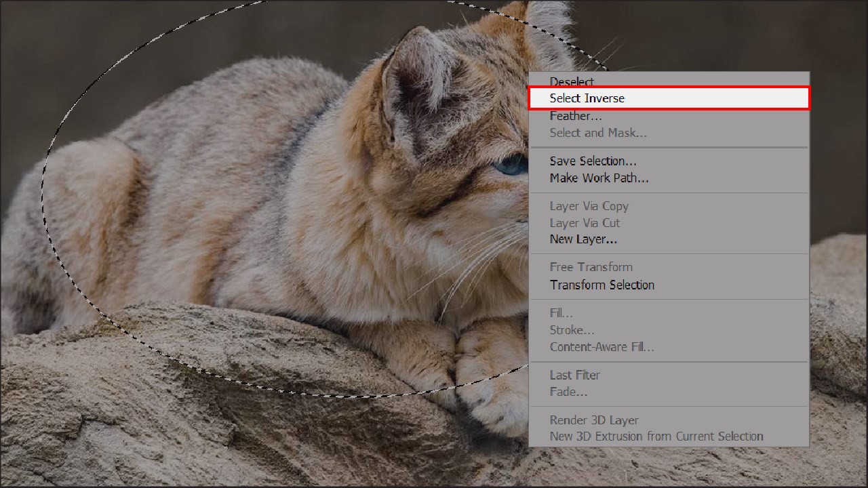The height and width of the screenshot is (488, 868).
Task: Choose Render 3D Layer option
Action: tap(593, 420)
